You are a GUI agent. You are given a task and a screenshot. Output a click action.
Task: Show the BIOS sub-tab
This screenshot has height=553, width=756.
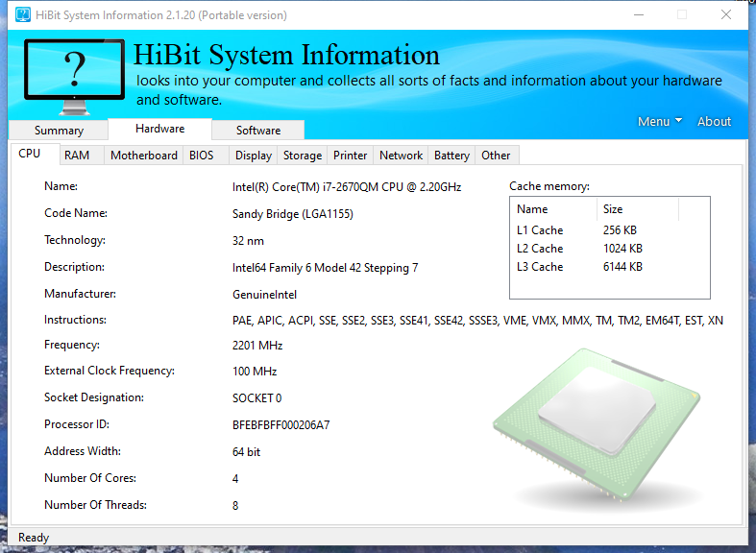pyautogui.click(x=202, y=156)
